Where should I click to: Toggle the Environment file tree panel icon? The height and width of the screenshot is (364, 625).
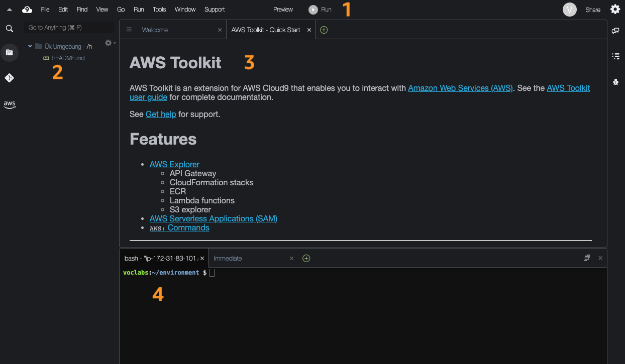click(9, 52)
